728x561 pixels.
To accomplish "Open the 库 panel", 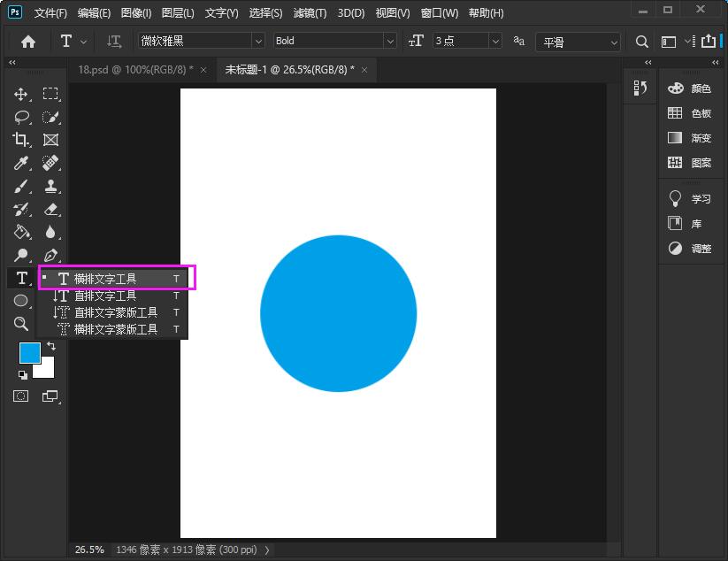I will (685, 223).
